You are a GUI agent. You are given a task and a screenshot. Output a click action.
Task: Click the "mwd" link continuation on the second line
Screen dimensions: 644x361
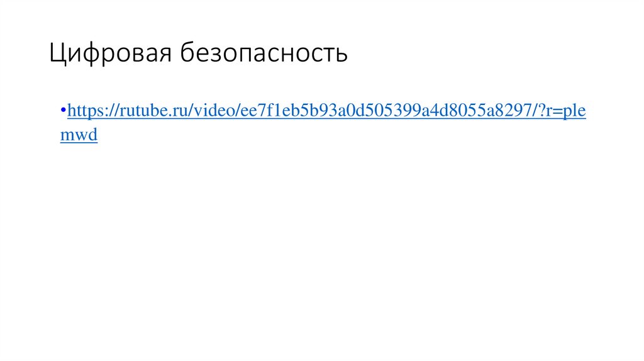(x=79, y=135)
